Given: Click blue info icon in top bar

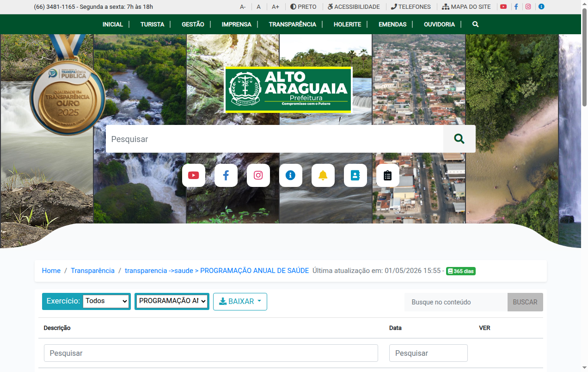Looking at the screenshot, I should coord(541,7).
